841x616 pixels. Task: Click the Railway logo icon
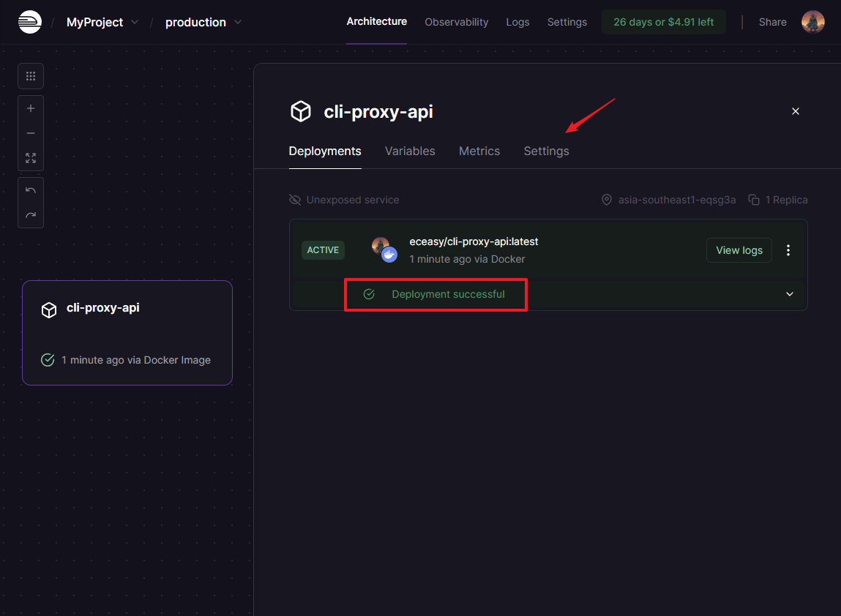30,22
